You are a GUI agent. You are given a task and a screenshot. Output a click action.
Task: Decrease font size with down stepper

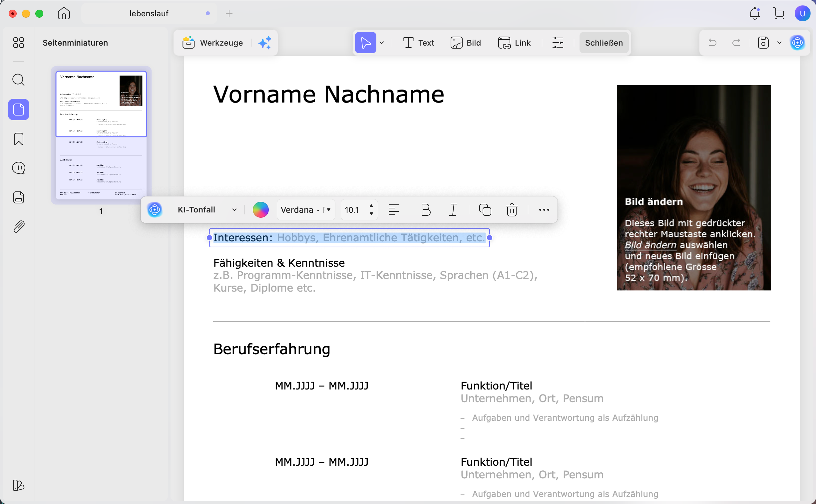[x=371, y=214]
